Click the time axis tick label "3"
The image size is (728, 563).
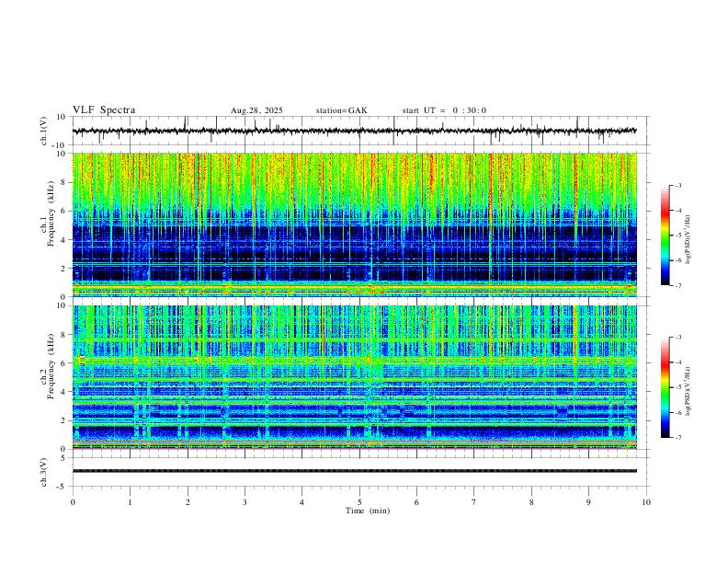(245, 502)
